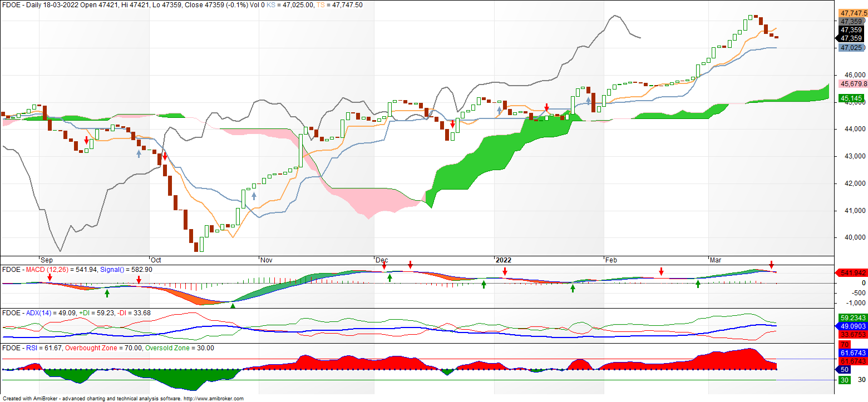Click the 42,000 price scale value
Screen dimensions: 868x402
coord(854,183)
